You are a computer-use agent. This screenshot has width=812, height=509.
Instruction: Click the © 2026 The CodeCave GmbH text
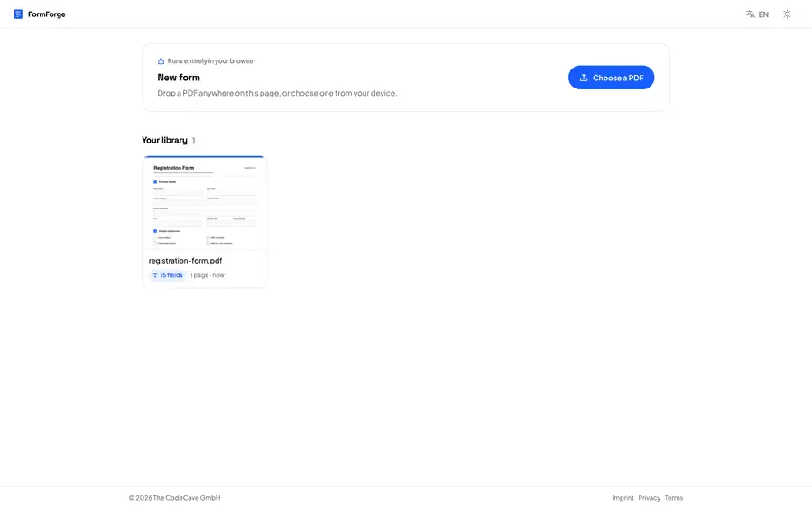click(x=174, y=498)
